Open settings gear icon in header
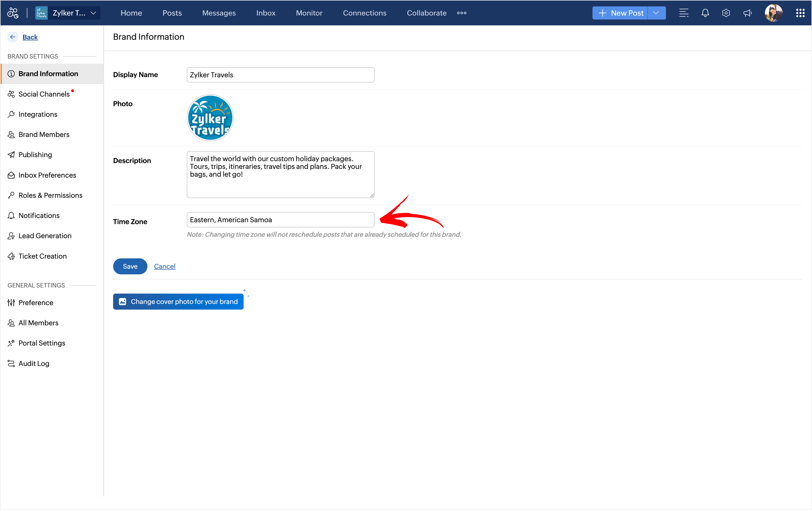Image resolution: width=812 pixels, height=510 pixels. 726,13
